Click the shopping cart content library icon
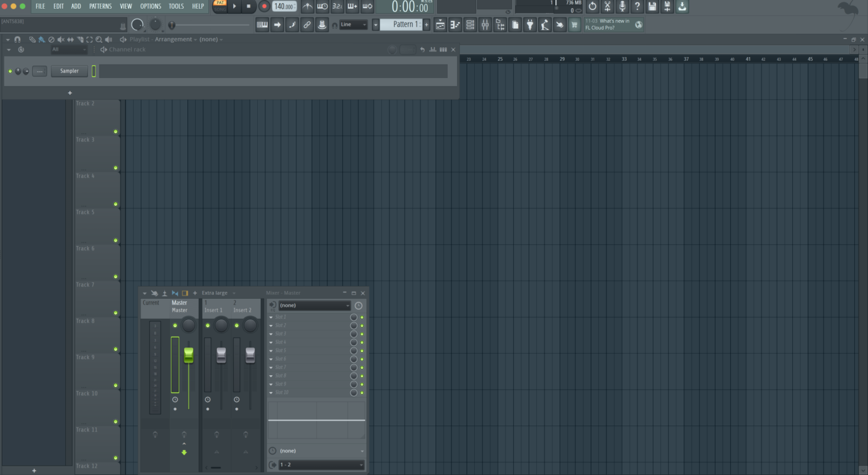The image size is (868, 475). point(574,25)
